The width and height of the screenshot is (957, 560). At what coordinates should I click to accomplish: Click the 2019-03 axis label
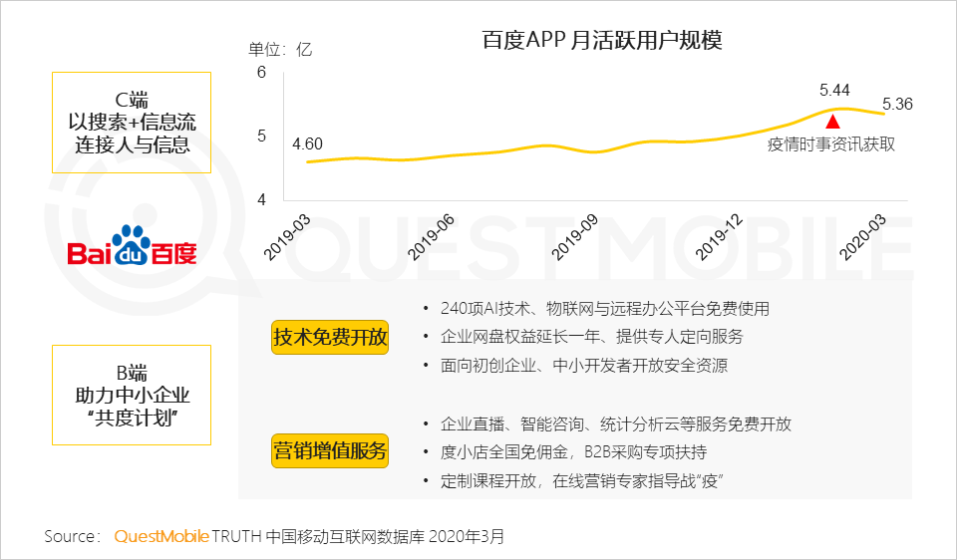tap(291, 235)
